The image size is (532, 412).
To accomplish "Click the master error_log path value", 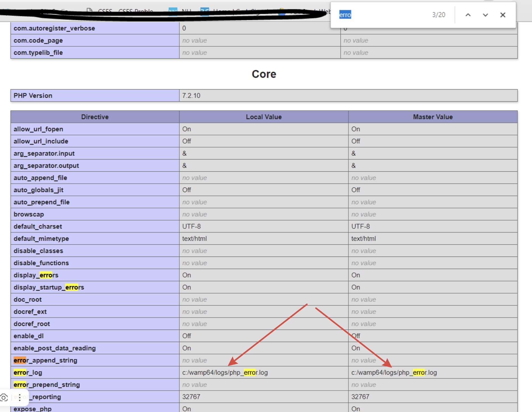I will (x=394, y=373).
